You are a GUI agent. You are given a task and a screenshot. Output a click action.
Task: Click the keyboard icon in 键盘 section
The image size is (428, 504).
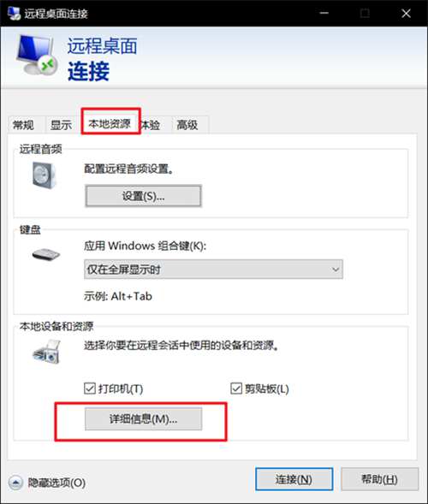[x=46, y=254]
